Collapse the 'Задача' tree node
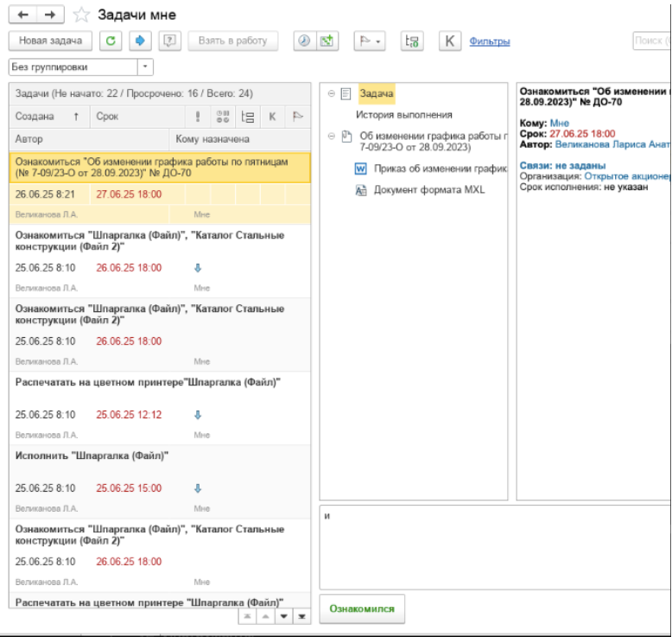 332,93
